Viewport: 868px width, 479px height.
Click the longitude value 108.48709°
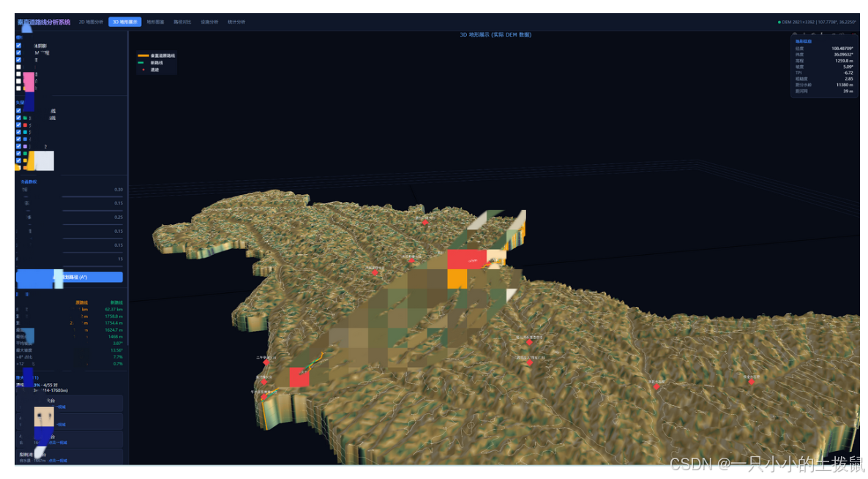[x=842, y=49]
